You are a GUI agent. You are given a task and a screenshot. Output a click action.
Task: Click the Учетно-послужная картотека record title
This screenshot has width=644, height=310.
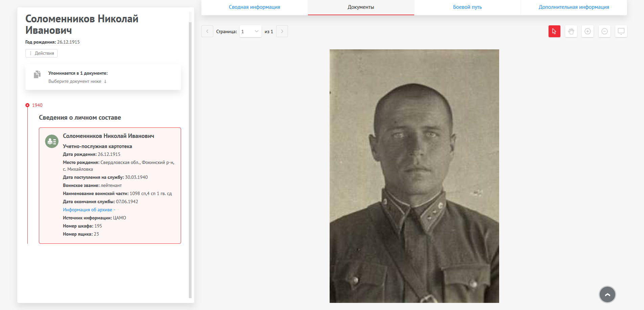(97, 146)
